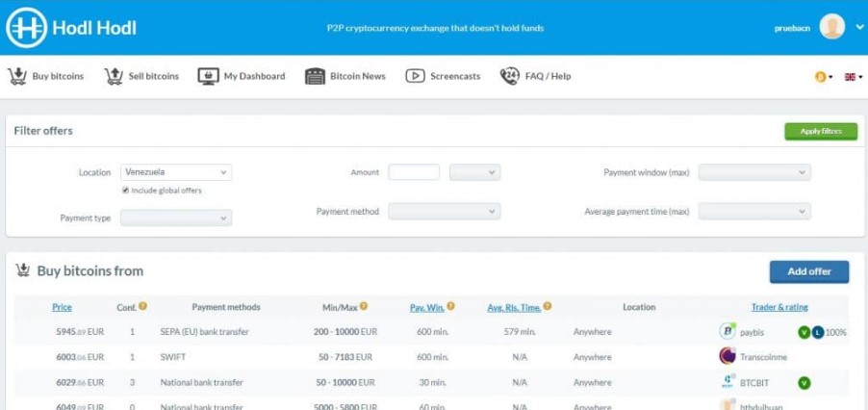This screenshot has height=410, width=868.
Task: Click the My Dashboard monitor icon
Action: tap(209, 76)
